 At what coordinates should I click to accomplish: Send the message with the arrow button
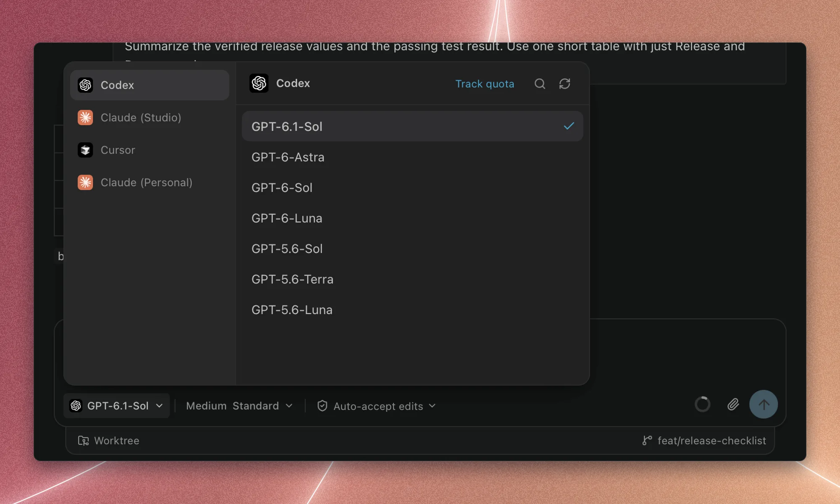pos(764,404)
